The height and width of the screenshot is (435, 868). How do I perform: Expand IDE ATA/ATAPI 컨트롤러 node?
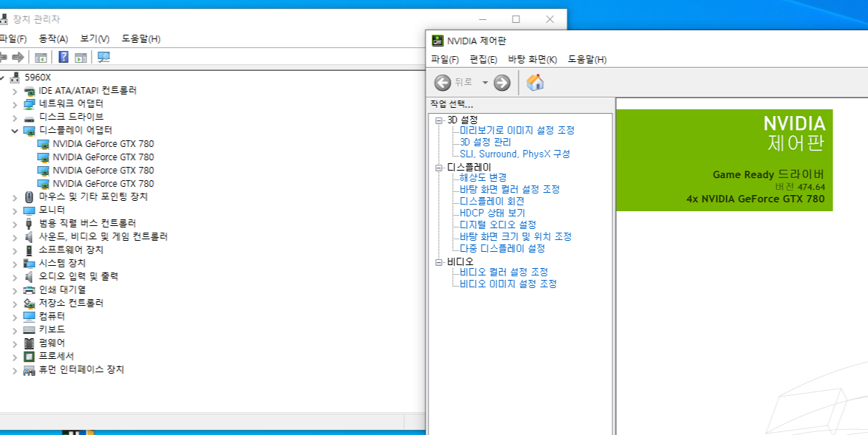pos(15,91)
